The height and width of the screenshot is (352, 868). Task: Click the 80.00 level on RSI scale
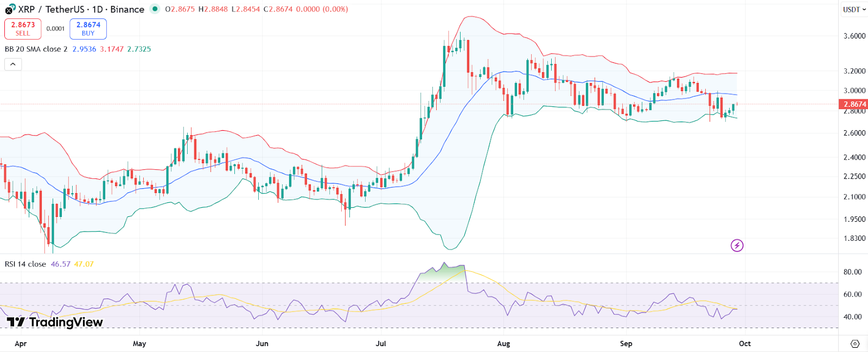point(852,272)
